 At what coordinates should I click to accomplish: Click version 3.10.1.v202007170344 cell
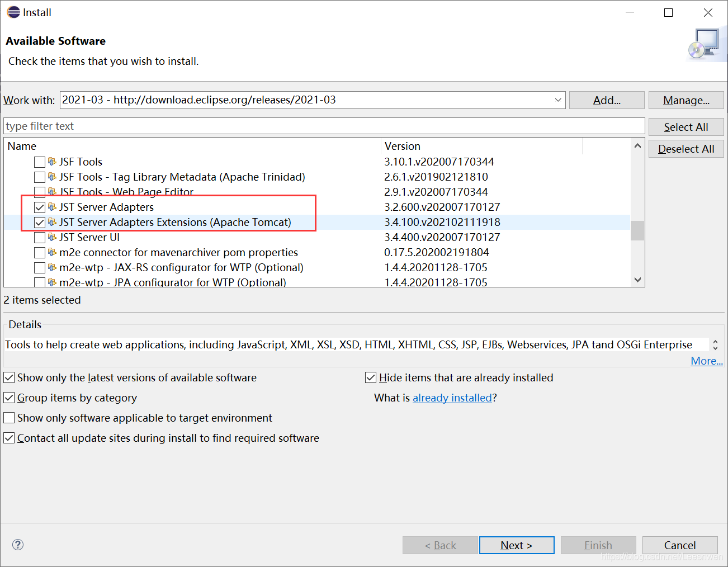[439, 162]
